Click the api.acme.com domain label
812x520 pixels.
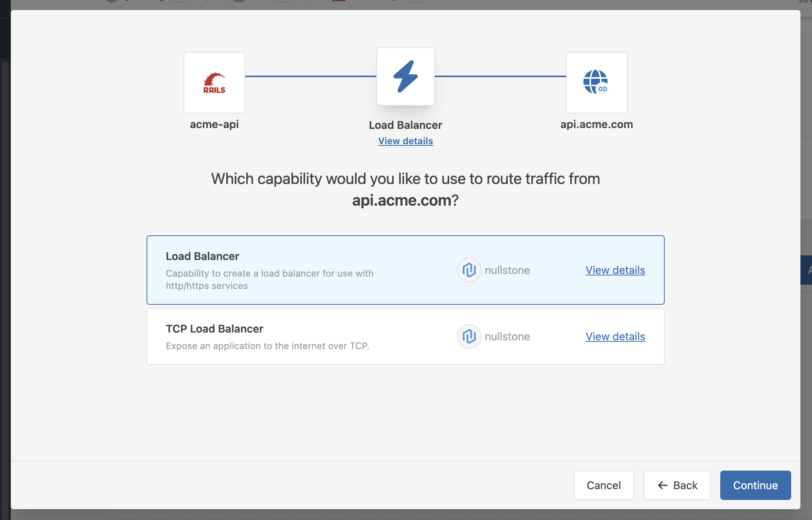[596, 124]
